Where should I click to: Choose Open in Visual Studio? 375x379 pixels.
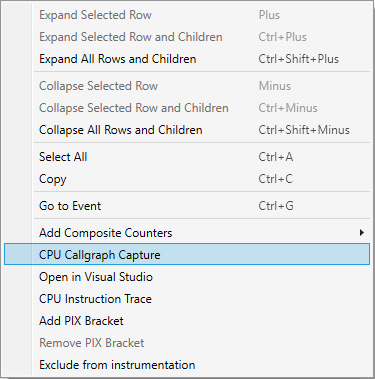187,277
